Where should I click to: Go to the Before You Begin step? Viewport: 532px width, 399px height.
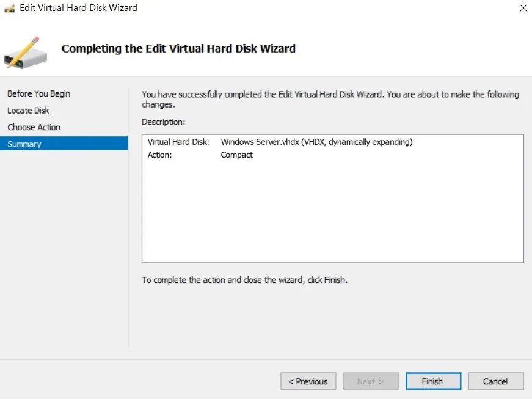tap(38, 93)
